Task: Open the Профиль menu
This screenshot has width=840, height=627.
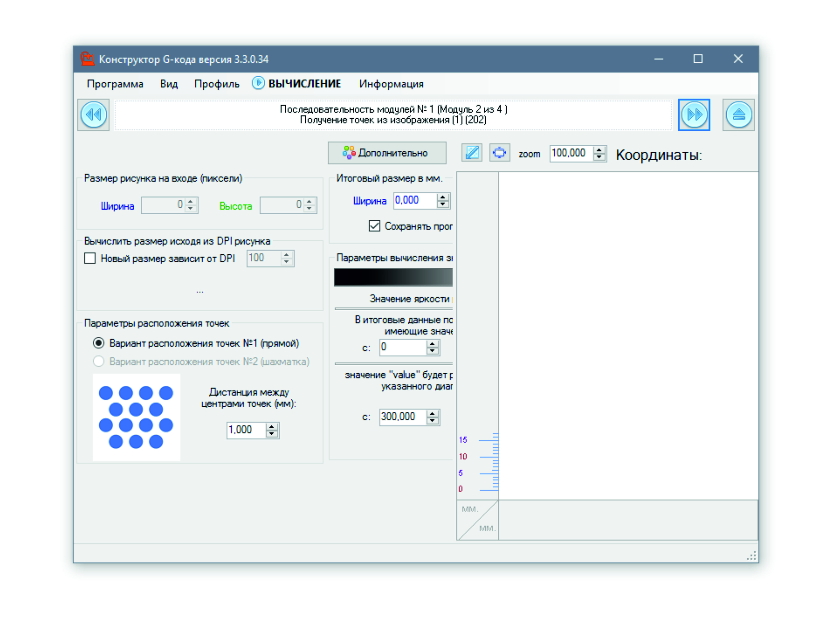Action: click(217, 84)
